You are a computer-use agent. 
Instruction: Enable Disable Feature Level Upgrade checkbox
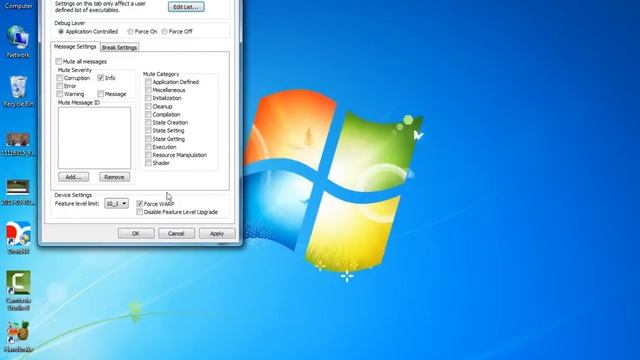[140, 212]
